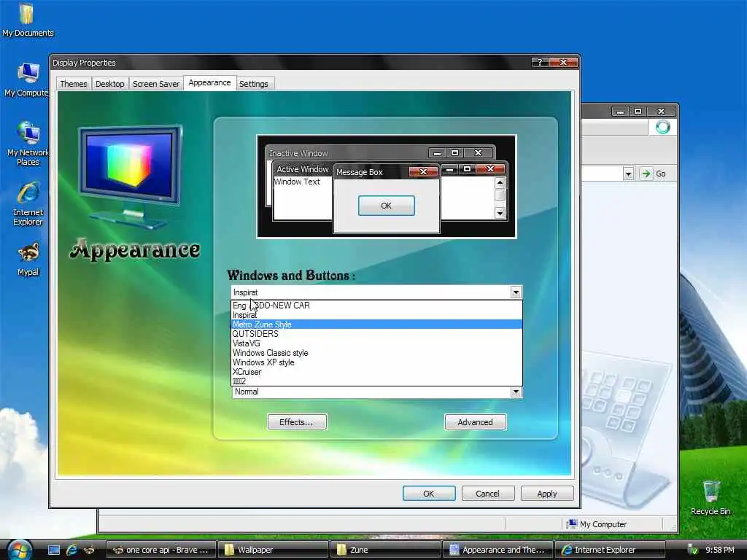The width and height of the screenshot is (747, 560).
Task: Choose Eng EDO-NEW CAR style option
Action: tap(376, 306)
